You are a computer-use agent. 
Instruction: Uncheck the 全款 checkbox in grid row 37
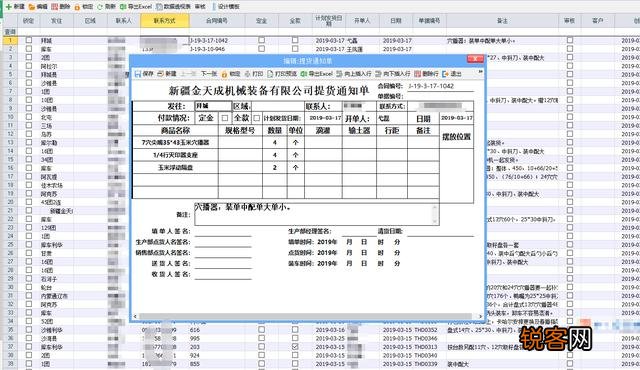click(295, 346)
